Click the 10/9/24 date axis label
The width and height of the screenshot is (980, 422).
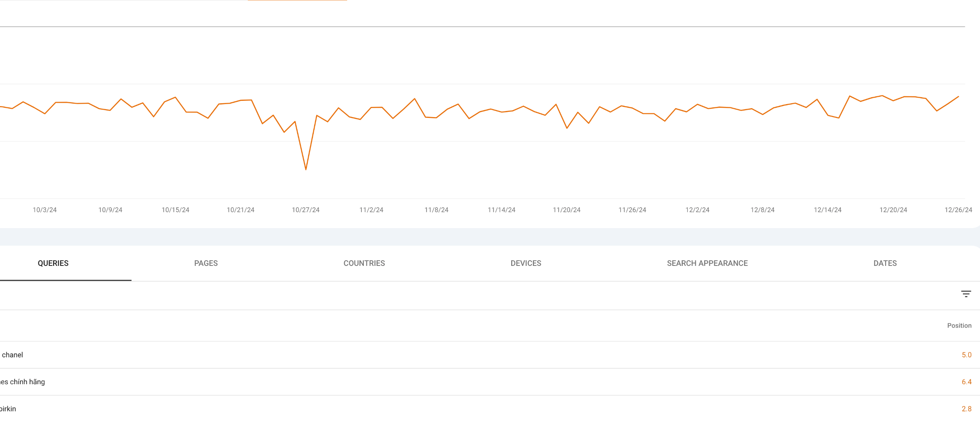(x=110, y=210)
